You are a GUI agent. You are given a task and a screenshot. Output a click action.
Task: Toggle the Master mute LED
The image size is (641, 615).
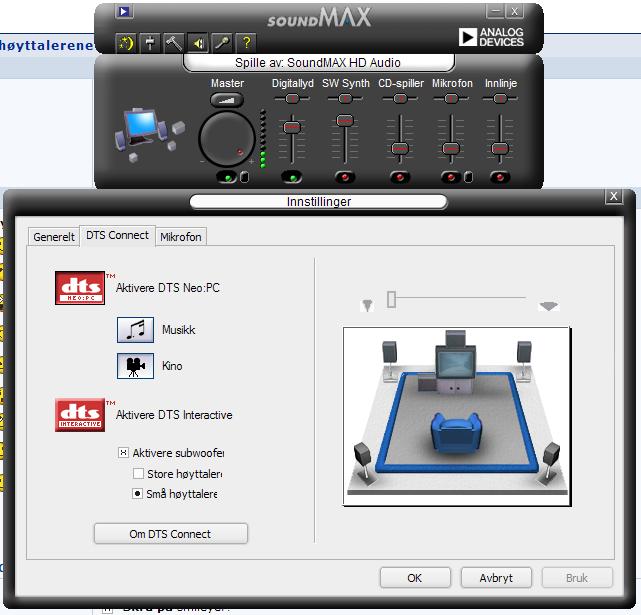click(228, 177)
